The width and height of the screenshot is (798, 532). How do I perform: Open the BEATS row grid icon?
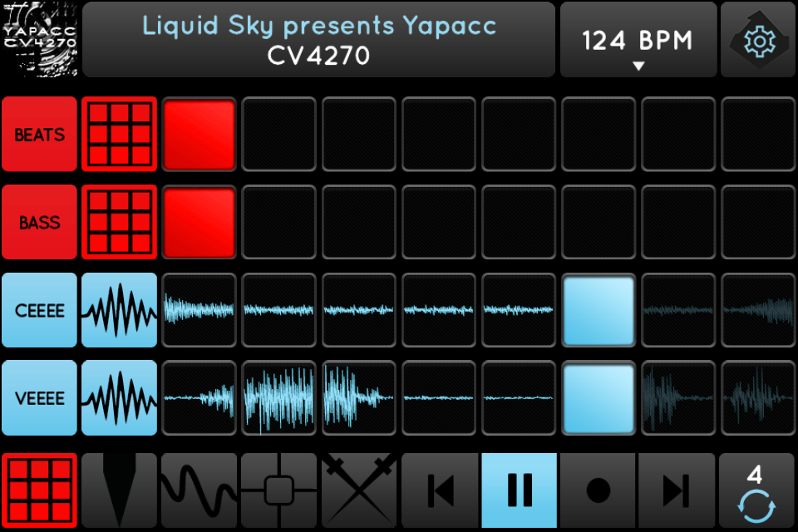pyautogui.click(x=119, y=135)
